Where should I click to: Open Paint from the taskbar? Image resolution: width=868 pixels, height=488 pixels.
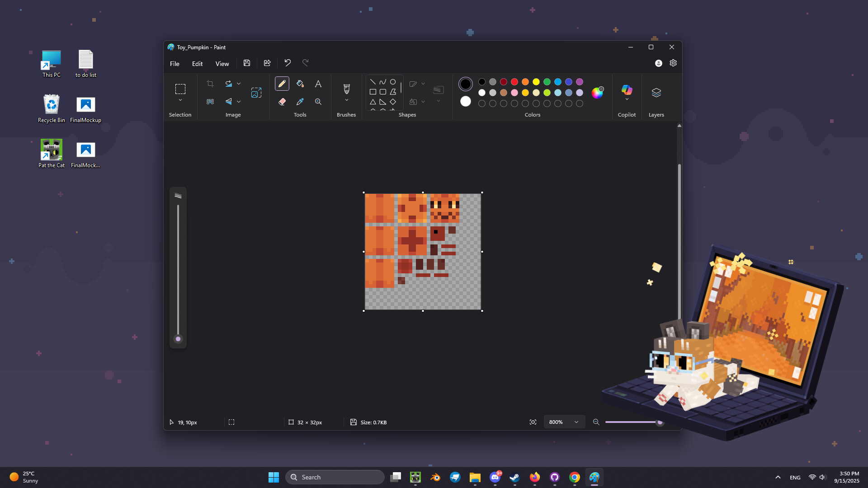(594, 477)
